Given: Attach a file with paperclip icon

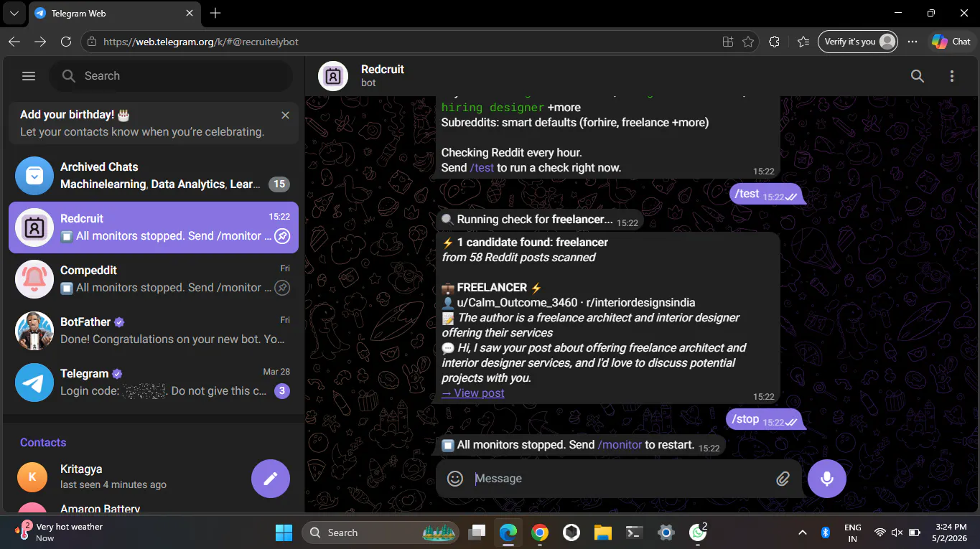Looking at the screenshot, I should (x=783, y=479).
